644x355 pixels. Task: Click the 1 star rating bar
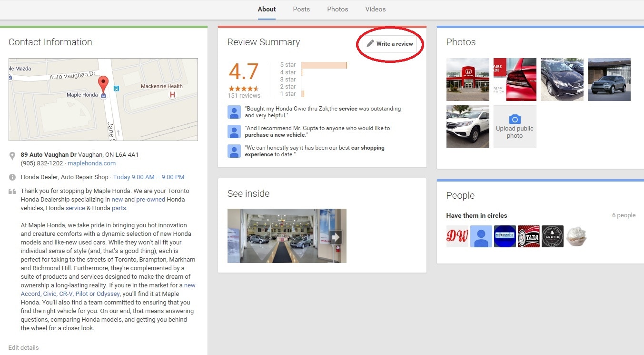pos(303,94)
